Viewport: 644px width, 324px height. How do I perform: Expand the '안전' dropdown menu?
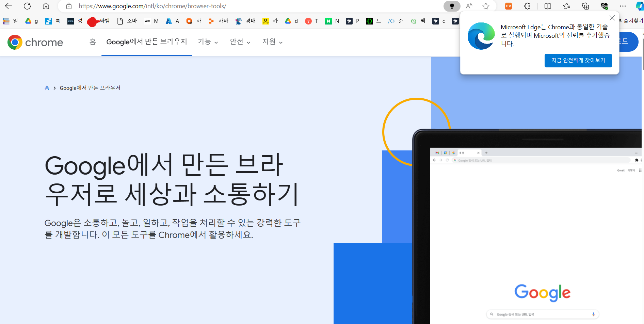[240, 42]
